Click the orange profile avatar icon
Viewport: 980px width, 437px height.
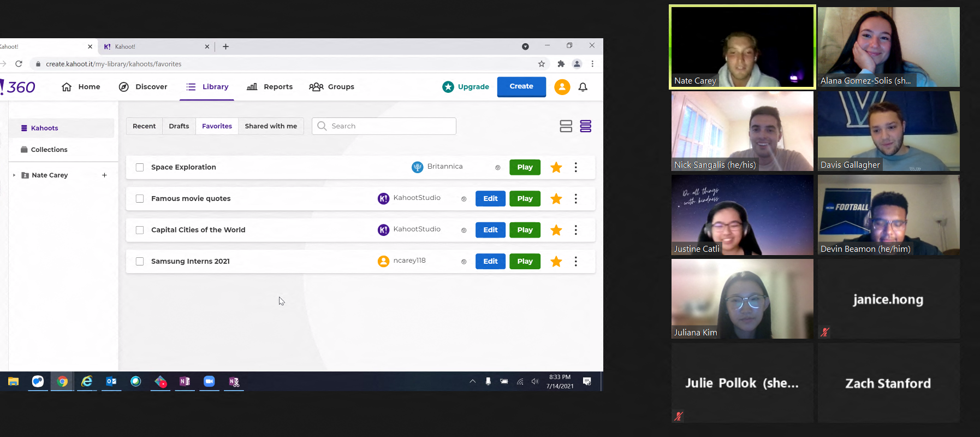(x=562, y=87)
